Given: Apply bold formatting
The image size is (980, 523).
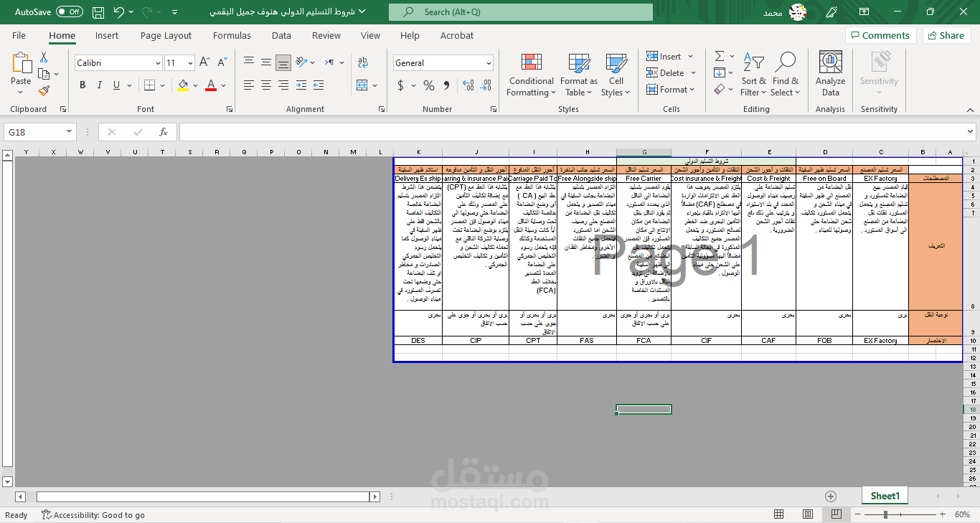Looking at the screenshot, I should (x=82, y=85).
